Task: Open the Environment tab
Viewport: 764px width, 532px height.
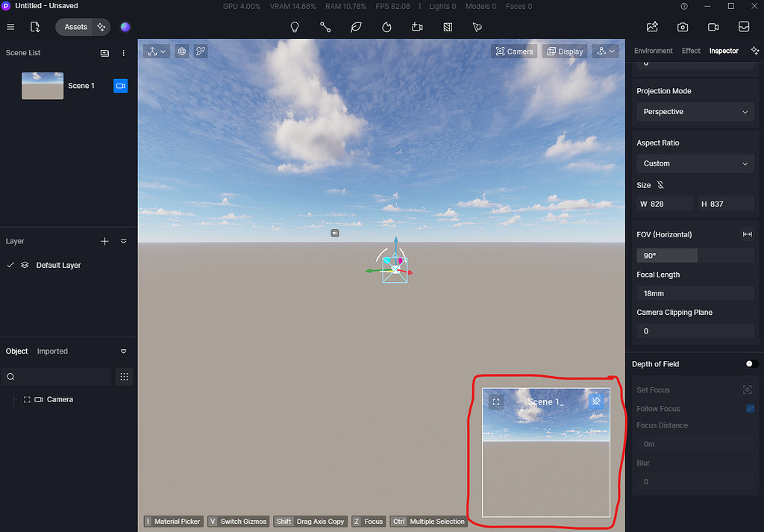Action: (653, 51)
